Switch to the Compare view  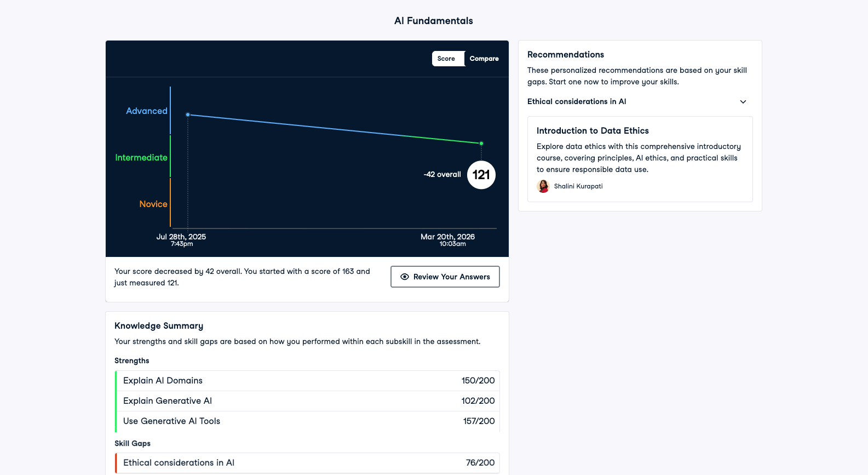484,59
